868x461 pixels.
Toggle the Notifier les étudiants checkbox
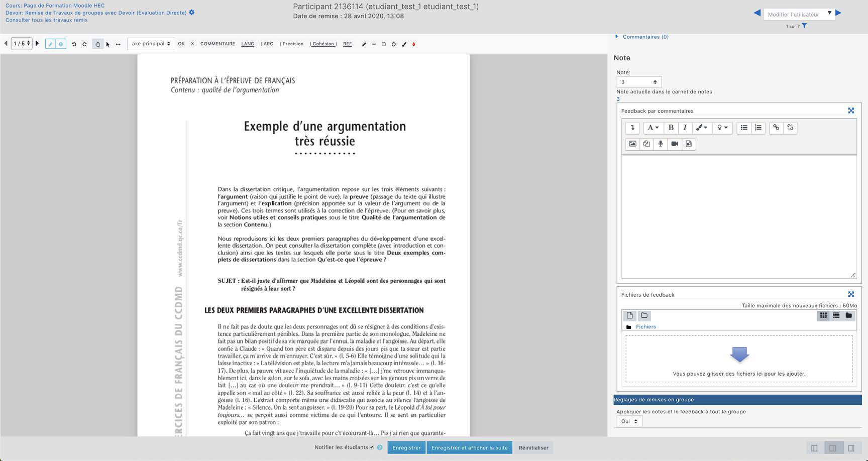[x=372, y=447]
